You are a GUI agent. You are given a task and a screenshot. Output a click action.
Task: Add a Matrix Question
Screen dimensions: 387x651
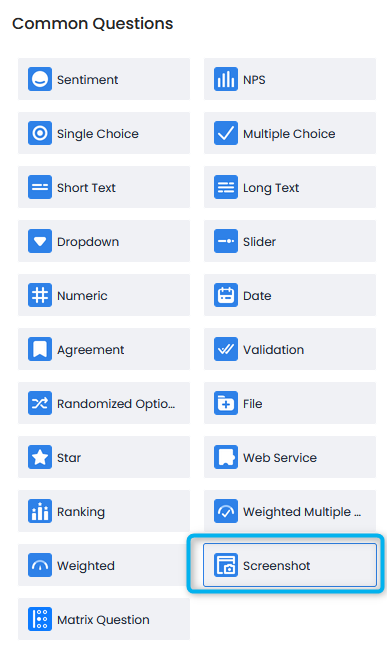pos(104,619)
